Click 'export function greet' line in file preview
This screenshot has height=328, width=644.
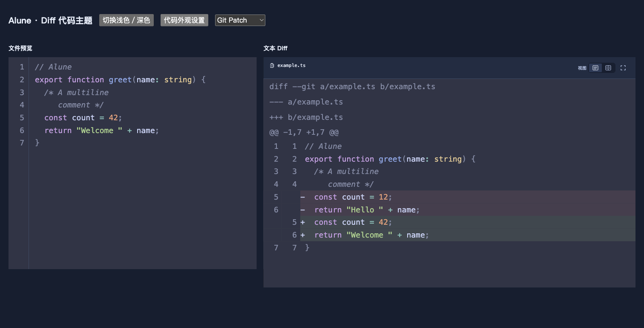(x=120, y=80)
